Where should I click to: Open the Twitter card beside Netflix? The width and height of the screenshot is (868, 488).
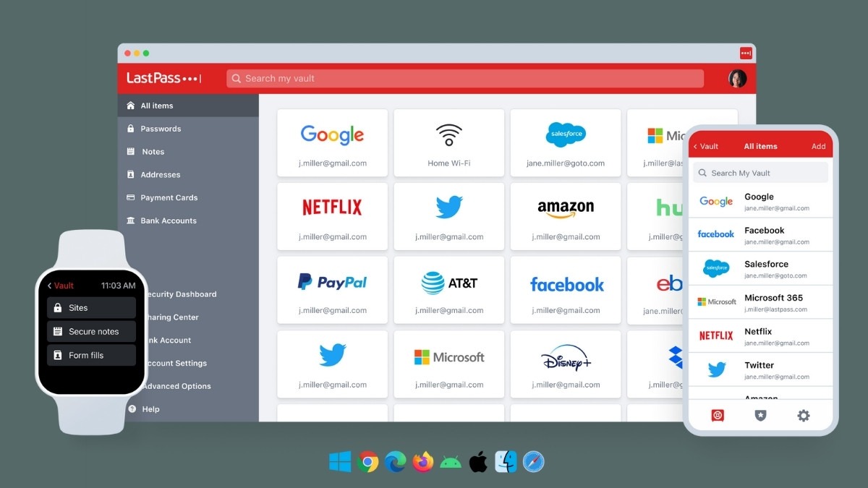pyautogui.click(x=449, y=216)
